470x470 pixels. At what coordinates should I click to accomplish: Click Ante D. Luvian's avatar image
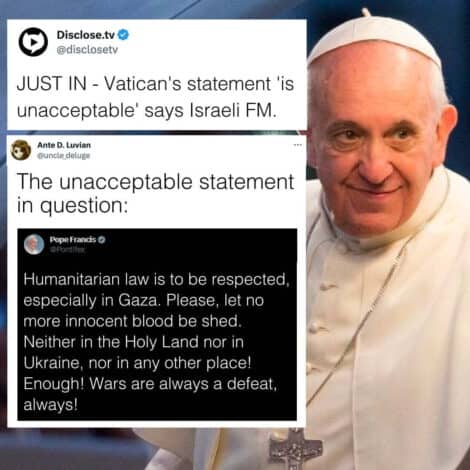(21, 150)
